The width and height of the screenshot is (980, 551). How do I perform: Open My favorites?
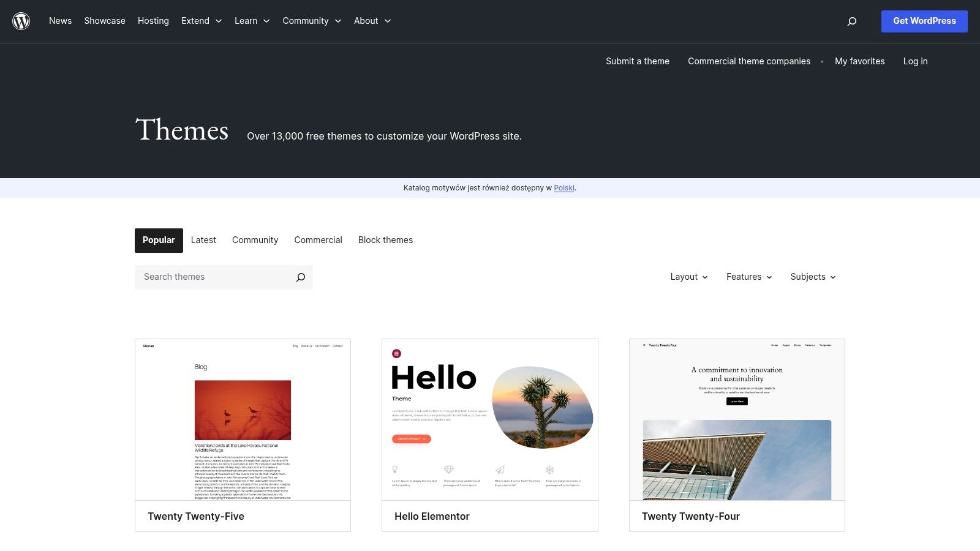pos(859,61)
